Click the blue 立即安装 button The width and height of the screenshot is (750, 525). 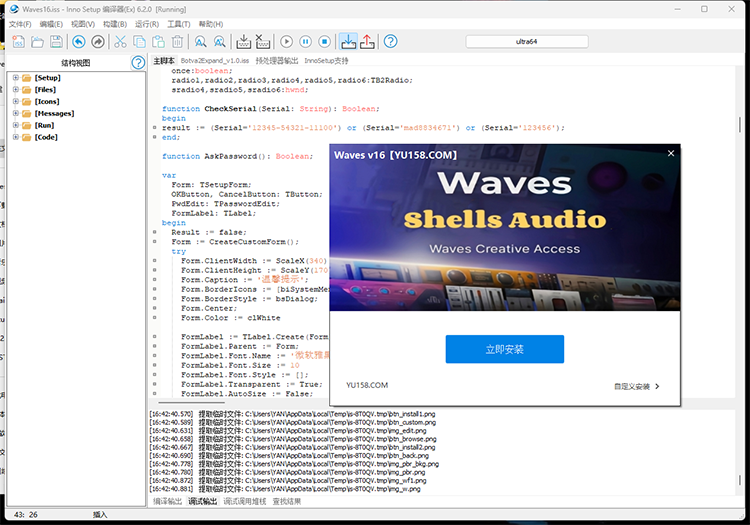point(505,349)
